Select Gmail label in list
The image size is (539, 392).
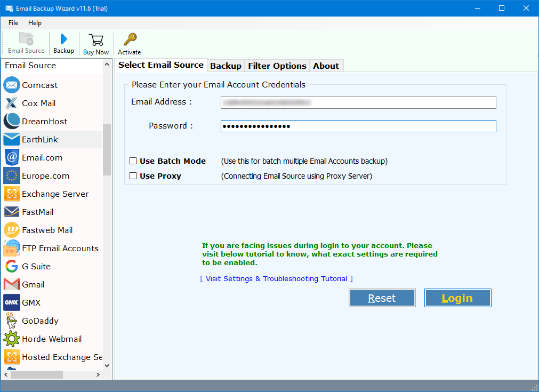tap(34, 284)
